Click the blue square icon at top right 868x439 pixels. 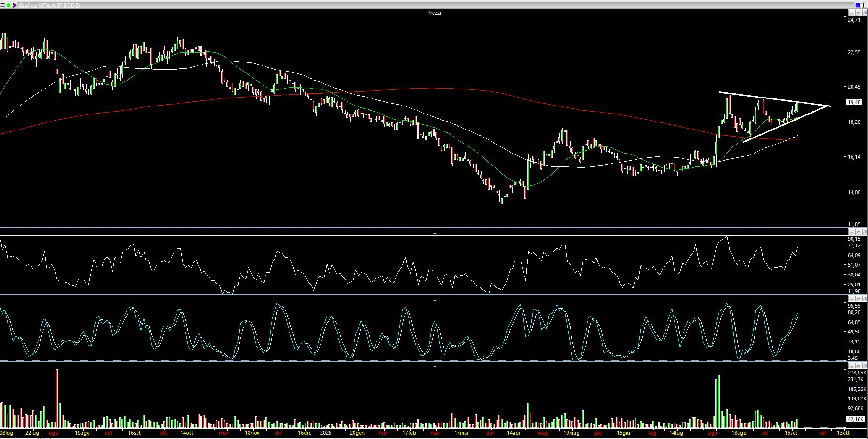coord(858,5)
